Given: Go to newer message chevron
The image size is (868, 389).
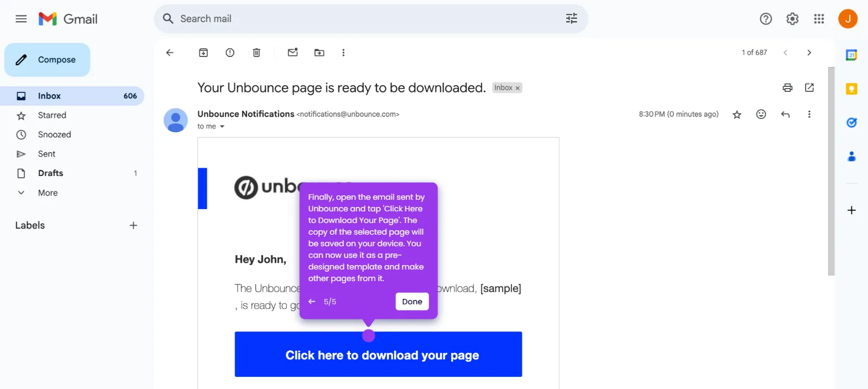Looking at the screenshot, I should click(x=785, y=53).
